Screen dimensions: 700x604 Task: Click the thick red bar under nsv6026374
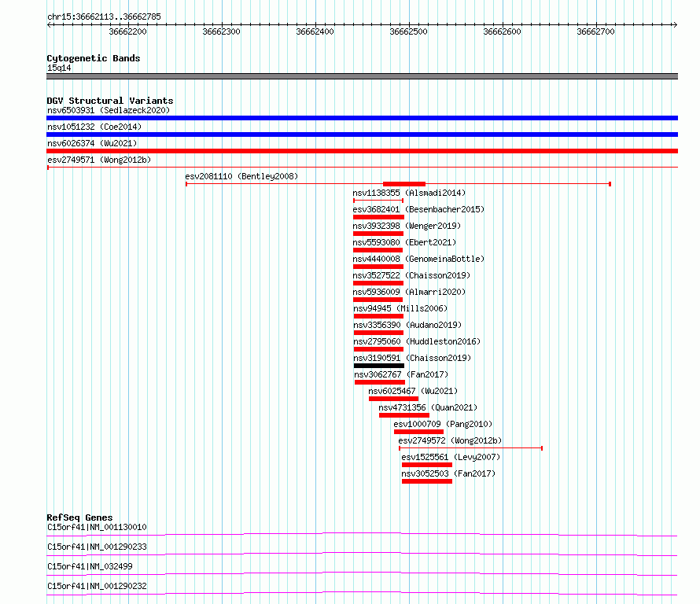(x=362, y=151)
